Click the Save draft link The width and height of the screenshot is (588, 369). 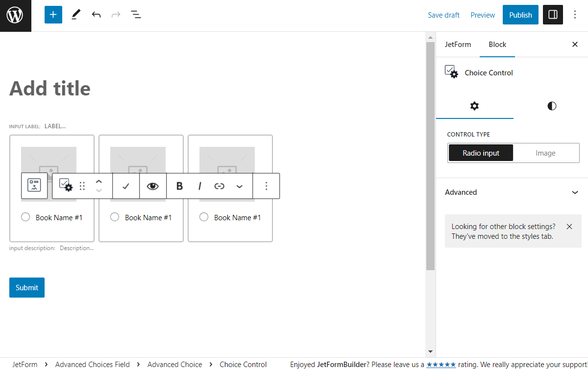[x=443, y=15]
